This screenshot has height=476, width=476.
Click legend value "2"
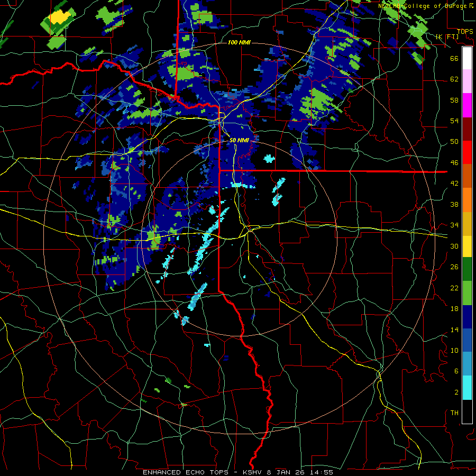tap(456, 392)
